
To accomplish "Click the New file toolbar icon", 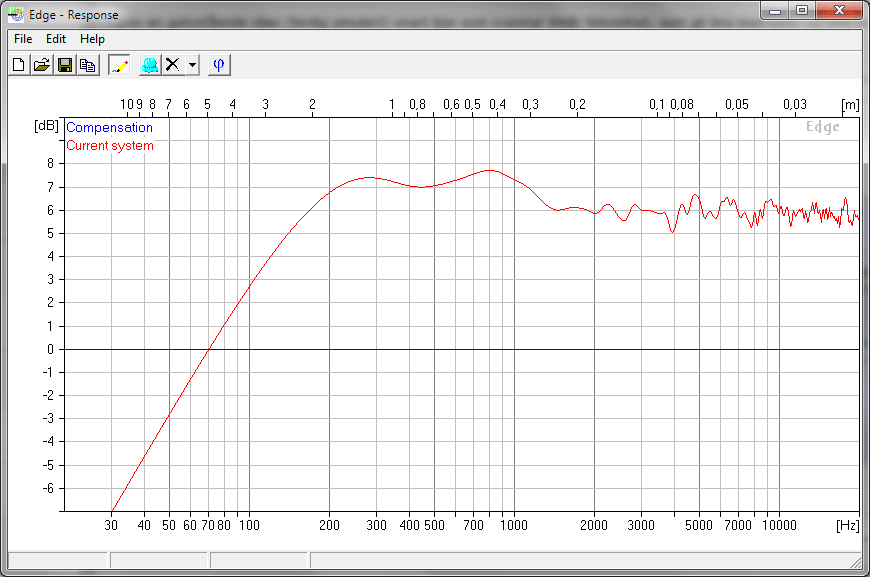I will coord(19,65).
